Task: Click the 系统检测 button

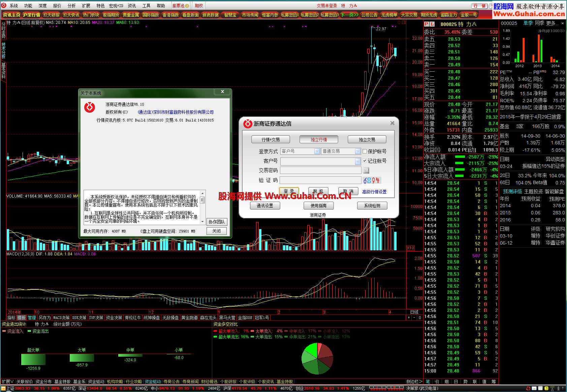Action: pyautogui.click(x=372, y=206)
